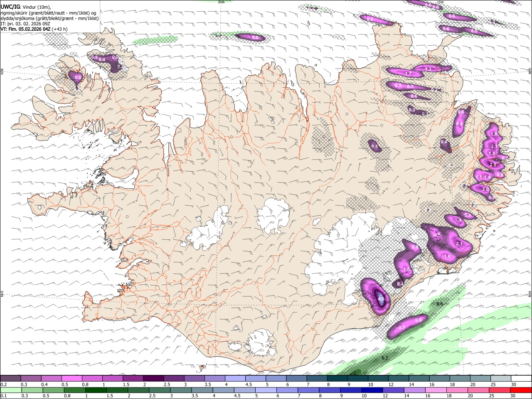Image resolution: width=532 pixels, height=399 pixels.
Task: Click the 0.1 label under the rain legend
Action: [x=3, y=396]
